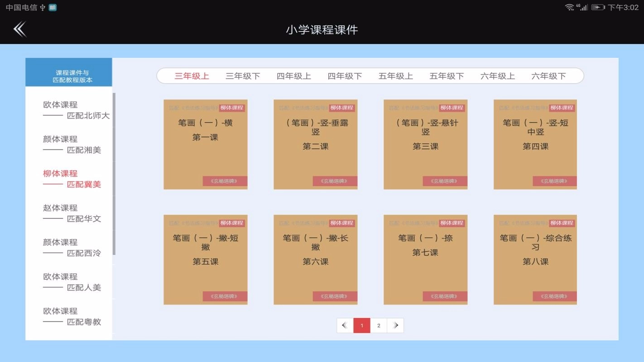Open lesson 笔画（一）-综合练习 第八课
This screenshot has height=362, width=644.
[535, 259]
